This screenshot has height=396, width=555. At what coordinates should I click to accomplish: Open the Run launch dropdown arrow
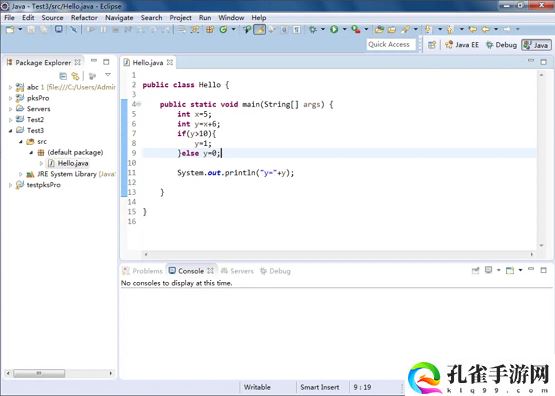click(x=344, y=29)
